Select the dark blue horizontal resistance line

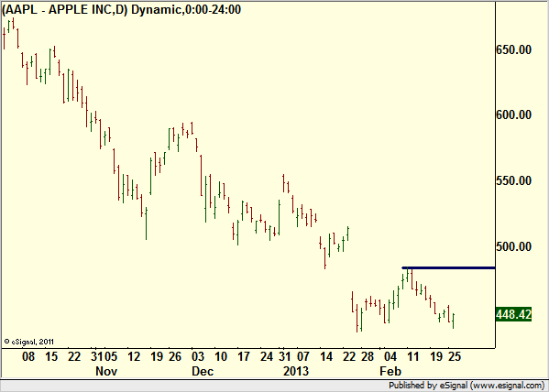[448, 268]
